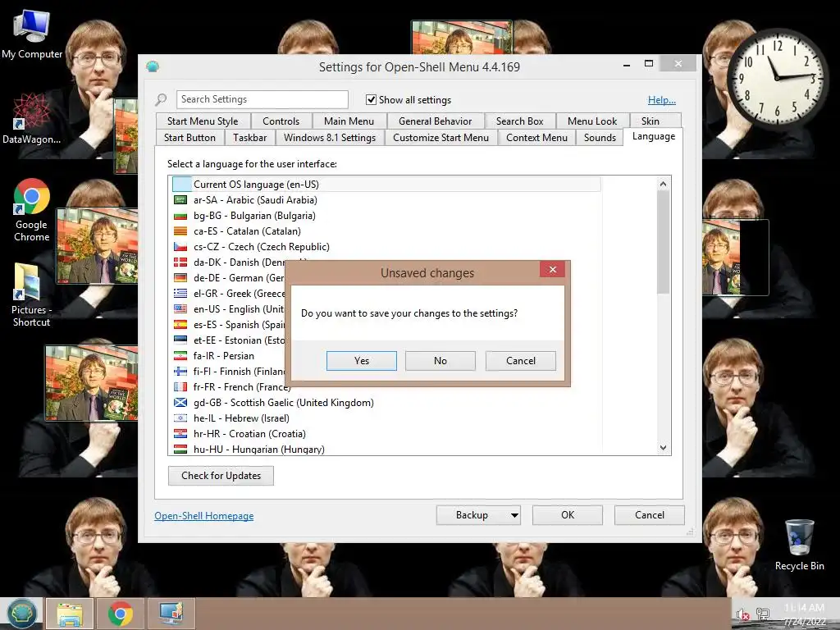Open the Start Button tab
The width and height of the screenshot is (840, 630).
pyautogui.click(x=189, y=138)
